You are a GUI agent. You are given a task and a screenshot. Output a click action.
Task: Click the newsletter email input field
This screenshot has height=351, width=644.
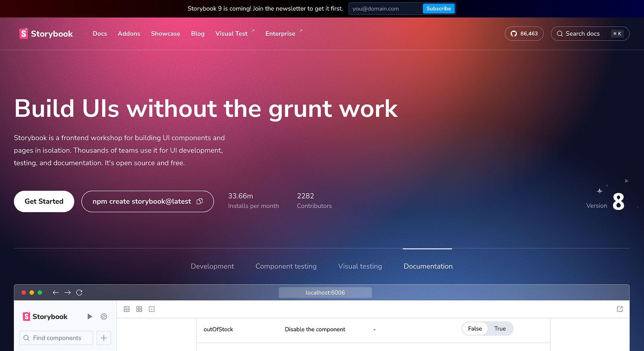click(x=386, y=8)
